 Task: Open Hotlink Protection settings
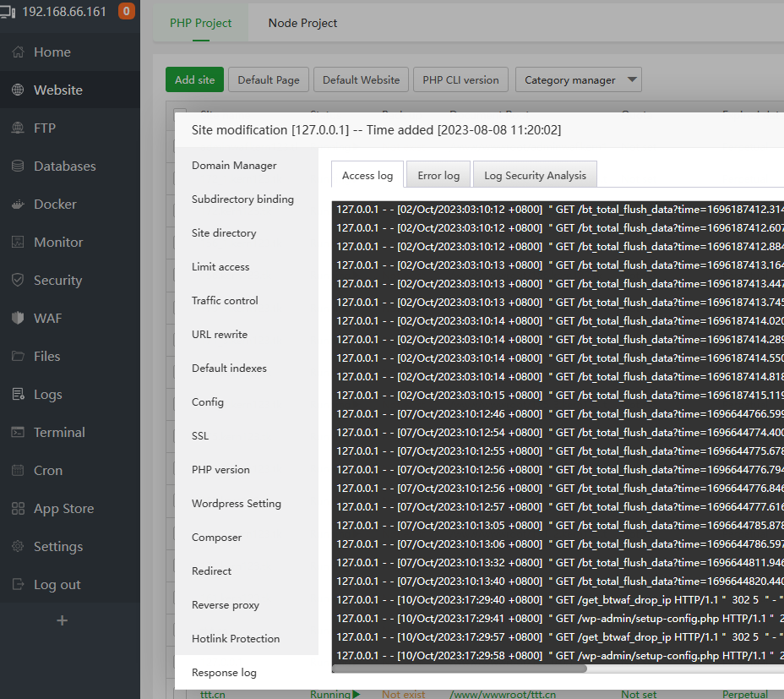click(x=236, y=638)
